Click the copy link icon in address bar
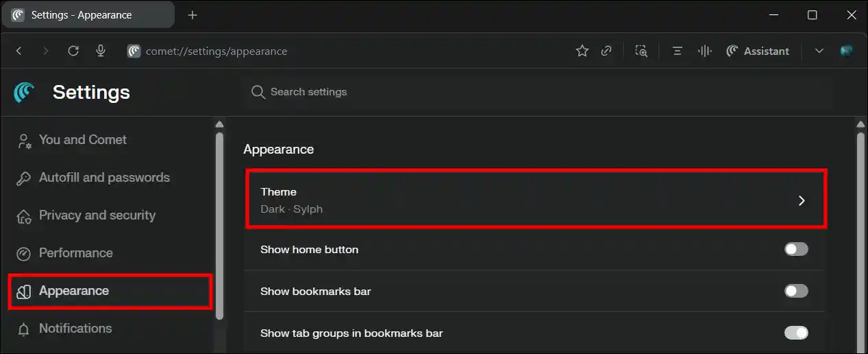Image resolution: width=868 pixels, height=354 pixels. pyautogui.click(x=606, y=51)
